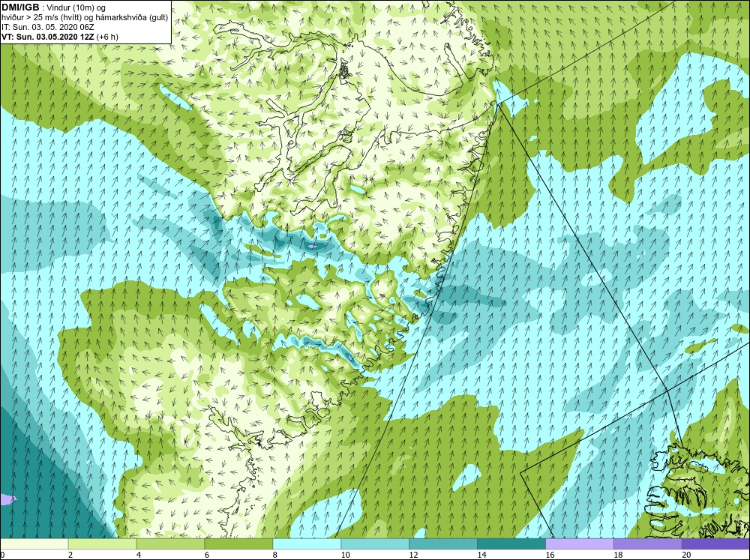Screen dimensions: 750x560
Task: Click the light green 2–4 m/s legend swatch
Action: point(102,544)
